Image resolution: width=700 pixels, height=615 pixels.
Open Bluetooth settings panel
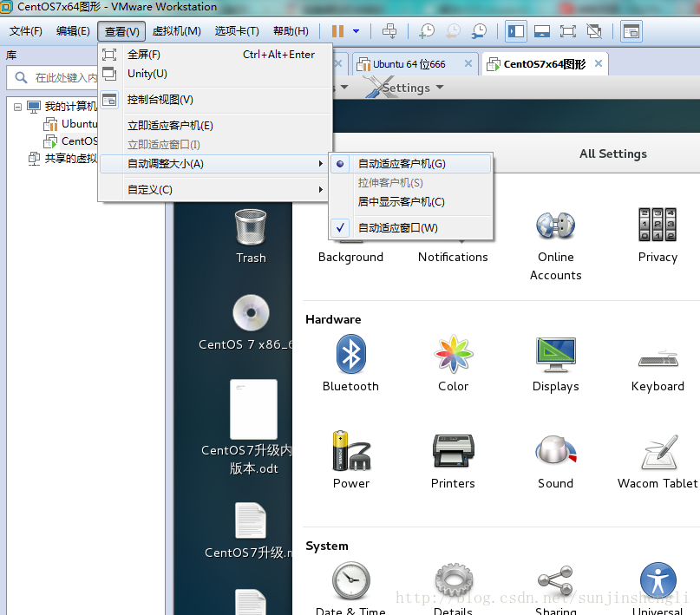tap(351, 363)
